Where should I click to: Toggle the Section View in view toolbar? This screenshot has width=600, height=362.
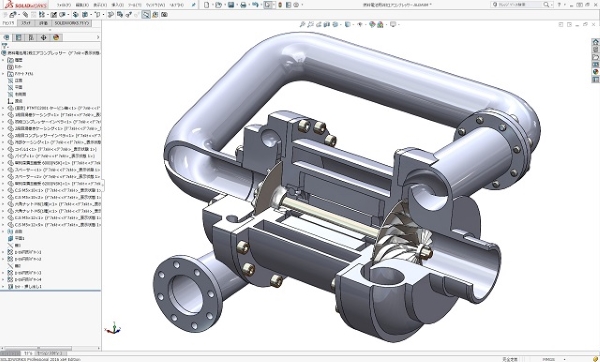[x=326, y=24]
